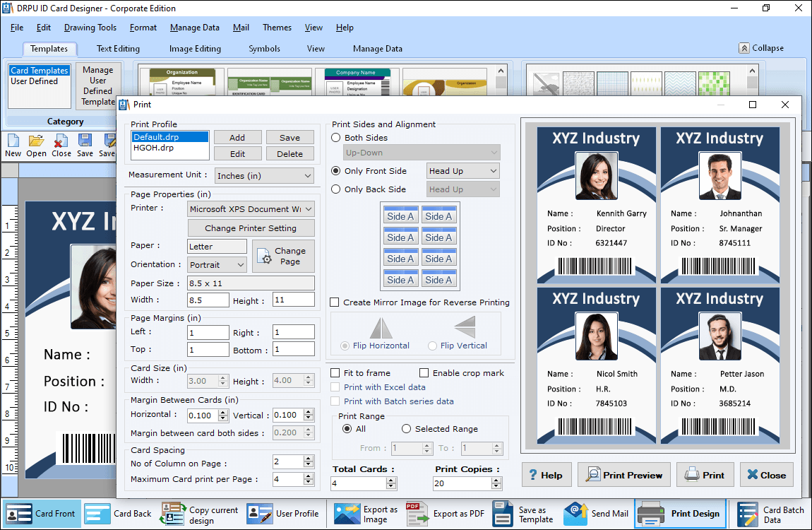Viewport: 812px width, 530px height.
Task: Select the blue grid pattern background swatch
Action: coord(612,84)
